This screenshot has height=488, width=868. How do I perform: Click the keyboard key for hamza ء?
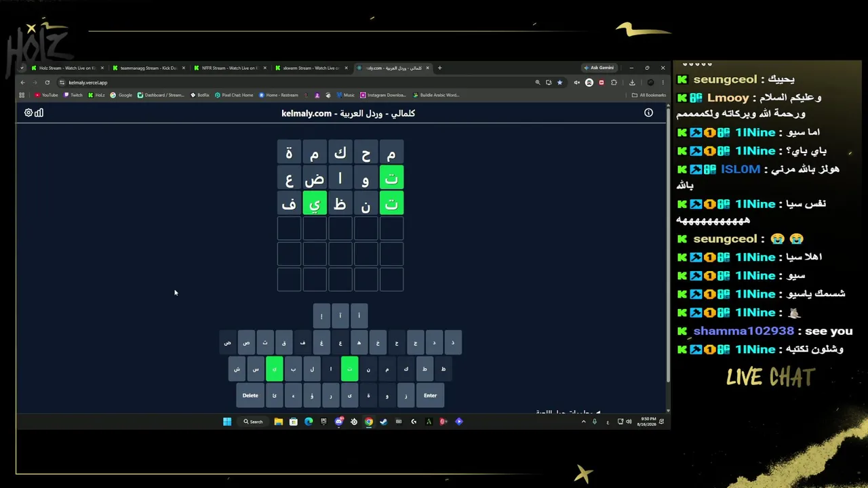(x=293, y=395)
